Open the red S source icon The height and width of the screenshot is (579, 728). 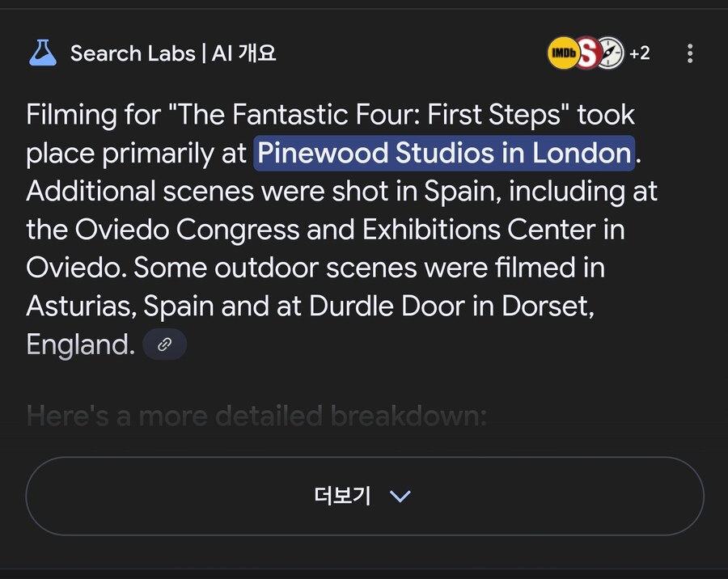coord(587,53)
